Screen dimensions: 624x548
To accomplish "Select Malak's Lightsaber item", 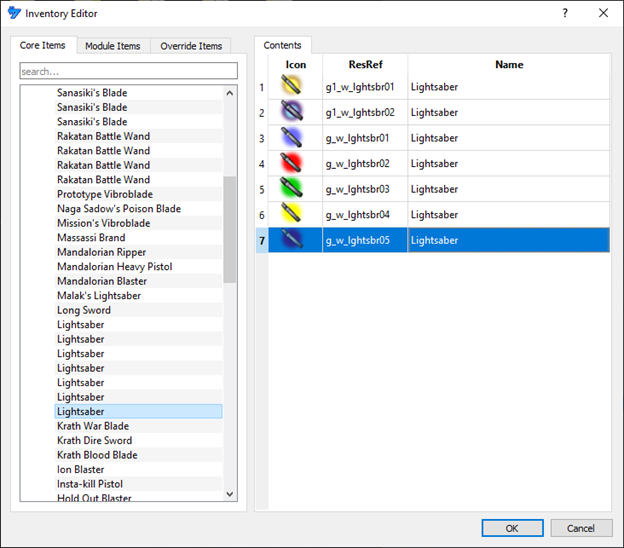I will tap(138, 296).
